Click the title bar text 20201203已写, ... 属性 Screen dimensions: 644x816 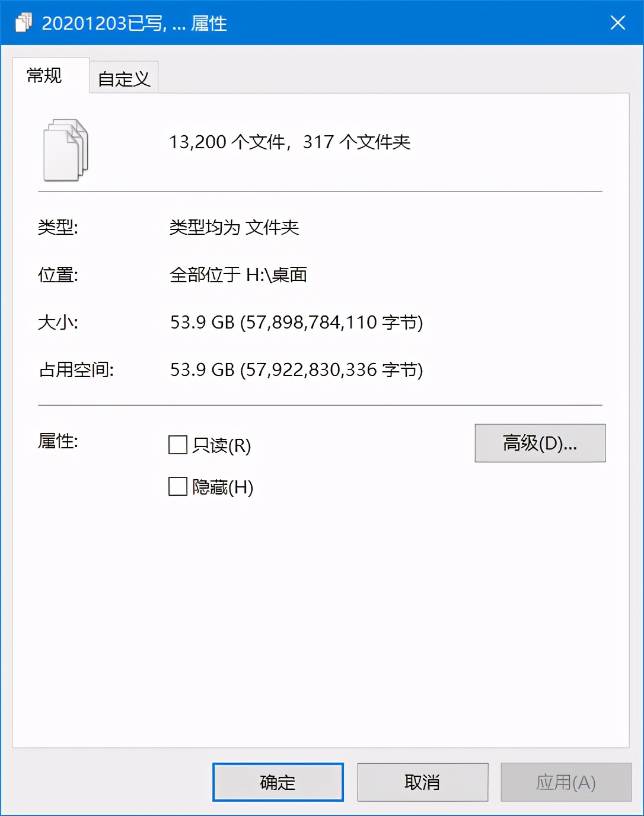click(135, 23)
